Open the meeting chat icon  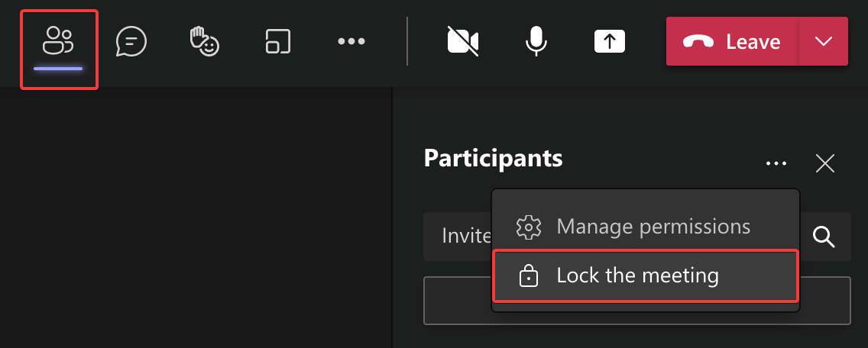[131, 41]
